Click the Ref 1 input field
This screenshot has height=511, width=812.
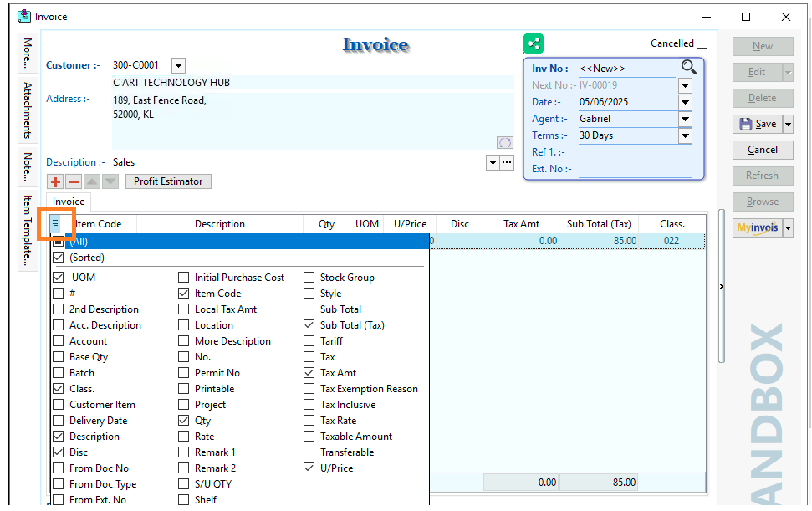tap(635, 152)
